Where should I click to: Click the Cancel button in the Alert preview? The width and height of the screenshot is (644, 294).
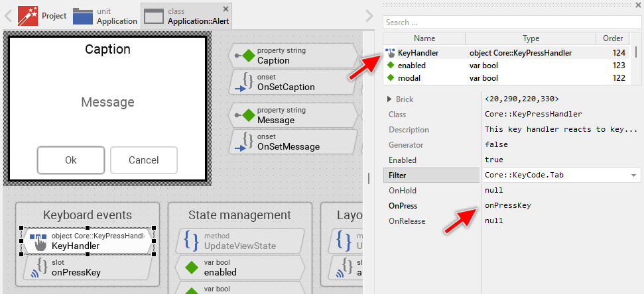point(144,160)
